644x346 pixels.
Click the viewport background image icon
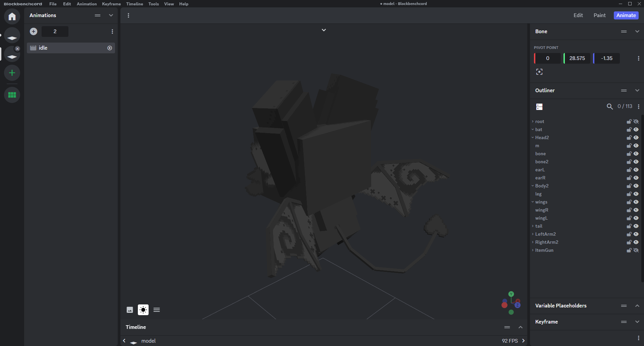[x=130, y=310]
